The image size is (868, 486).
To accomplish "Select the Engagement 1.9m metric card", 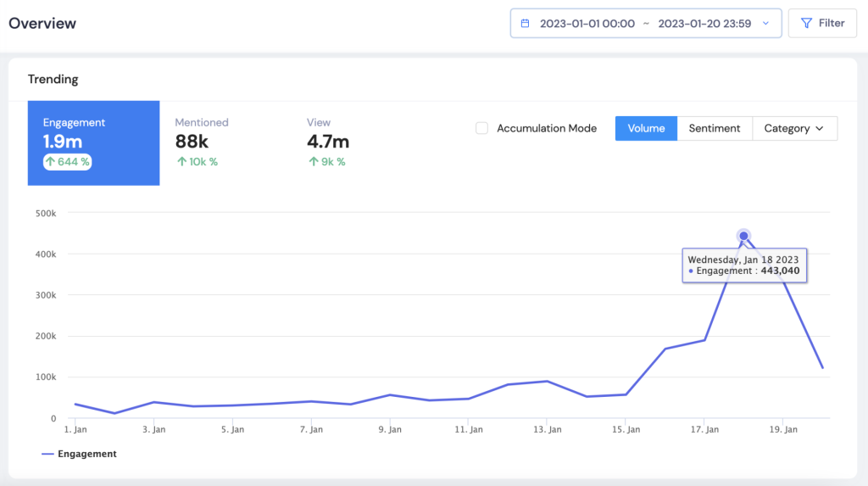I will (93, 142).
